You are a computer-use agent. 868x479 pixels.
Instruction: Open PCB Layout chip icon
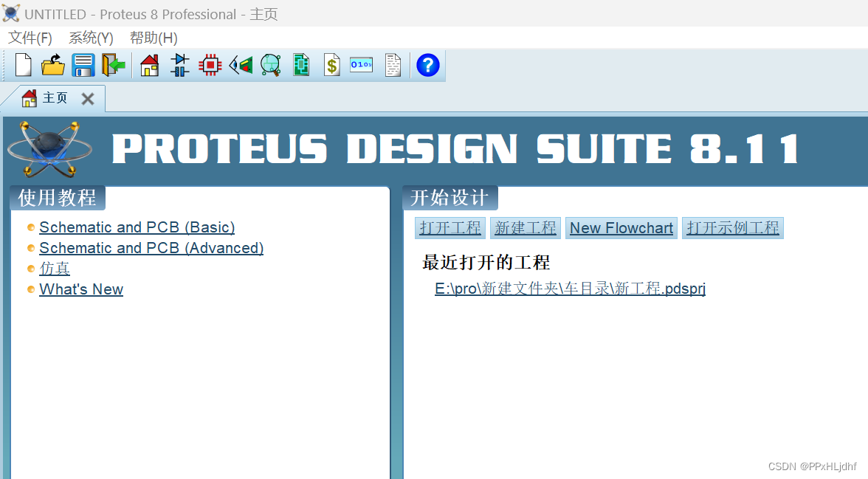[210, 66]
